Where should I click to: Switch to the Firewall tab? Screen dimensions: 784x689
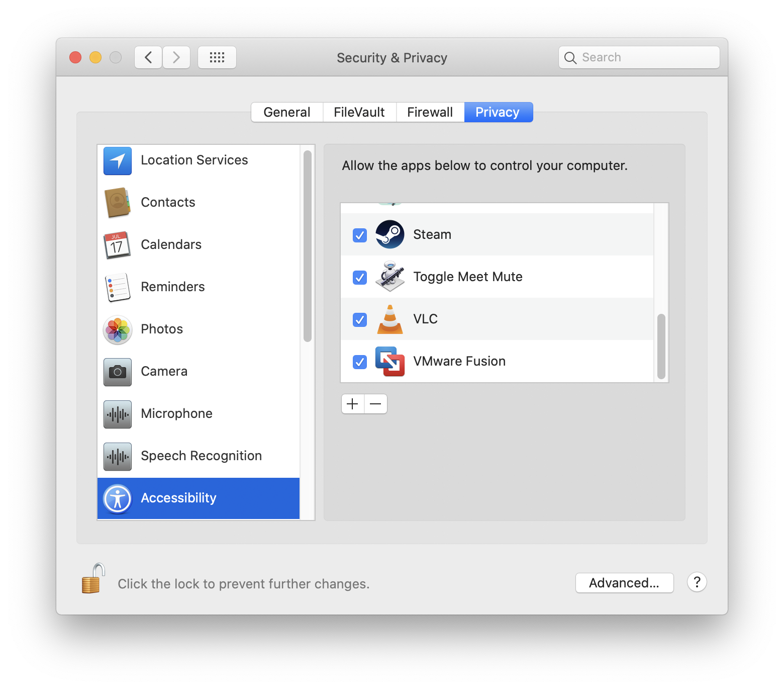pos(430,112)
